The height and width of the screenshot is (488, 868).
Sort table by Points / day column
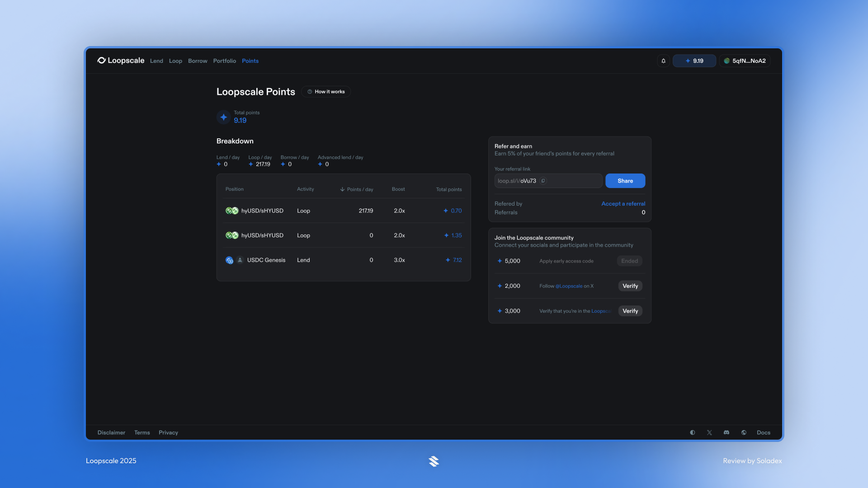[x=357, y=189]
